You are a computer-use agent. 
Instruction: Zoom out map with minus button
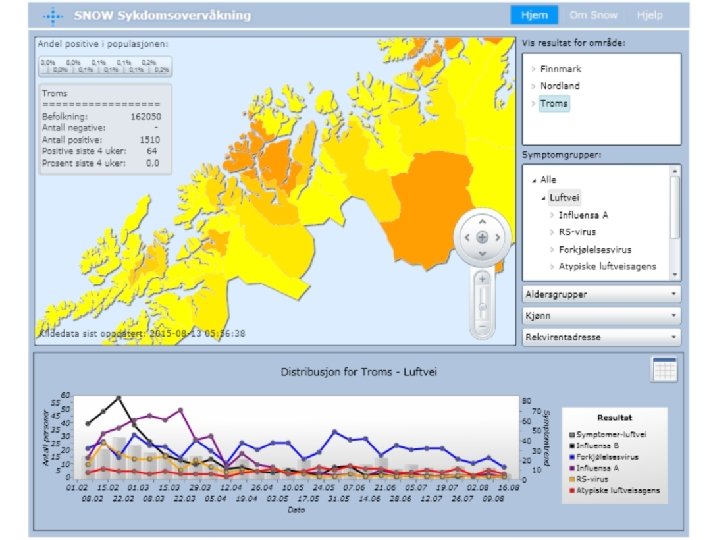[x=482, y=326]
